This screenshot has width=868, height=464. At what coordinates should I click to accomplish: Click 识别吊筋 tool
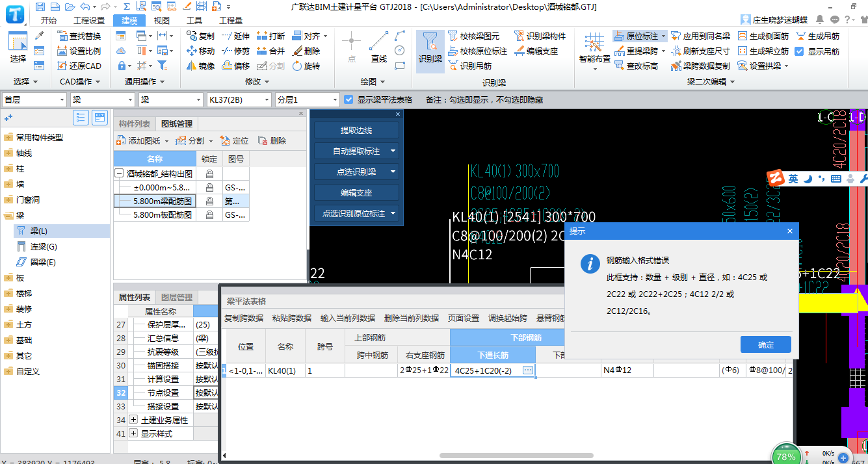pyautogui.click(x=469, y=66)
